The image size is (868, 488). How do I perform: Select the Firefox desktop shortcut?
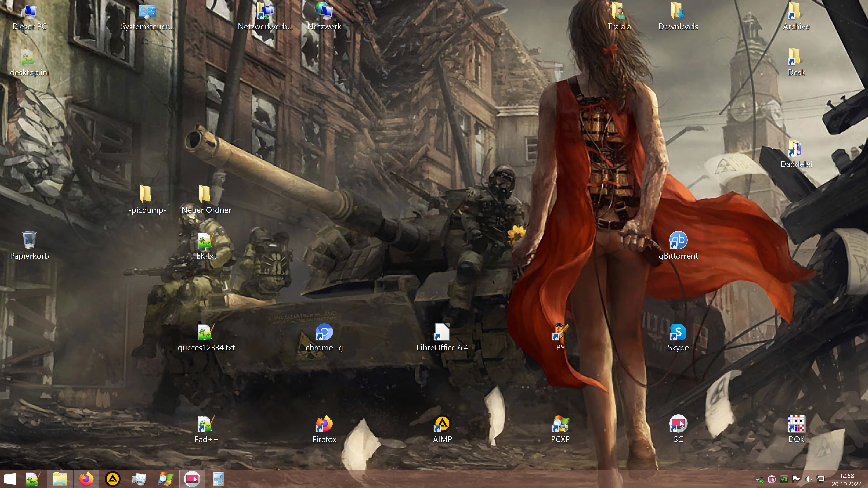tap(324, 424)
